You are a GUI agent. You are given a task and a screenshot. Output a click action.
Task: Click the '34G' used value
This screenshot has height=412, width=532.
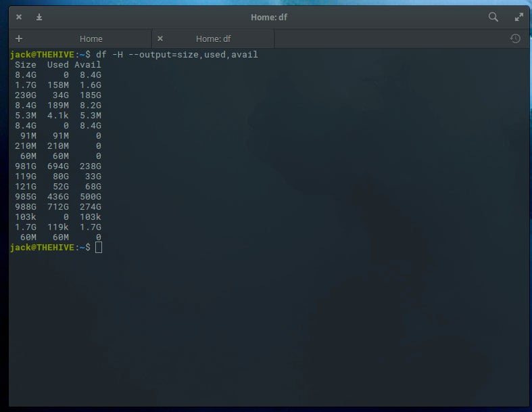60,95
